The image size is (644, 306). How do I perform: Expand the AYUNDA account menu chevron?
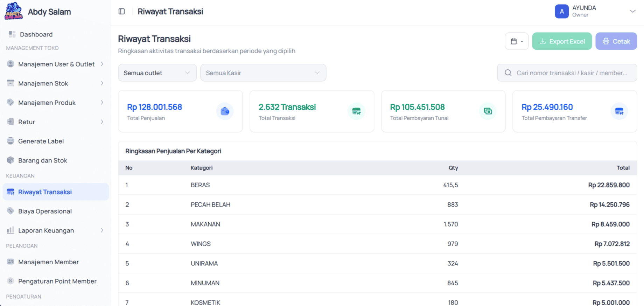click(632, 11)
